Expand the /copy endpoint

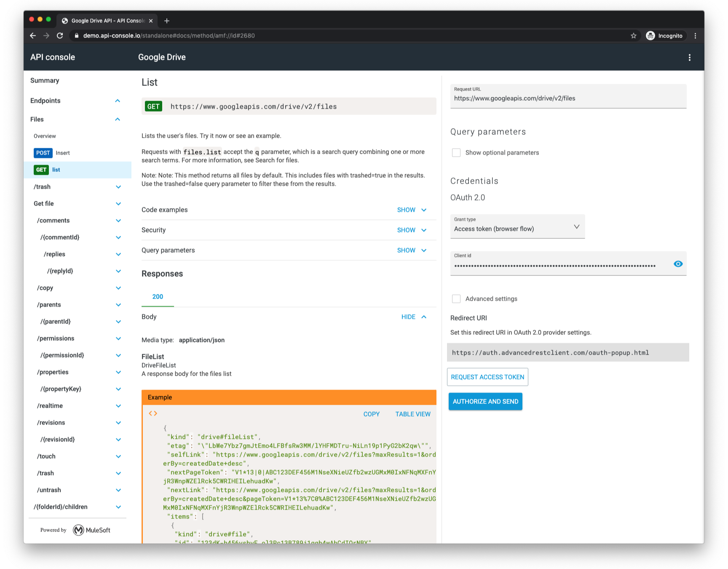[118, 288]
